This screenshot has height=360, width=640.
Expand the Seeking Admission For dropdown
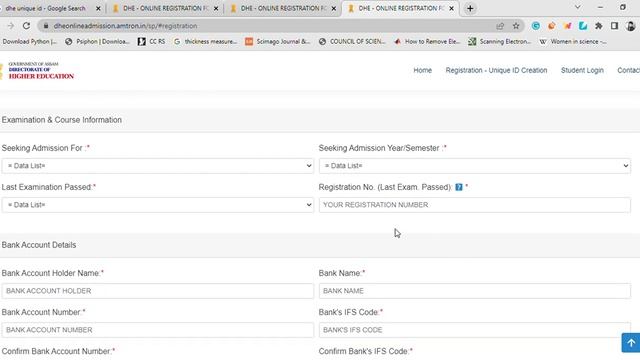click(158, 166)
